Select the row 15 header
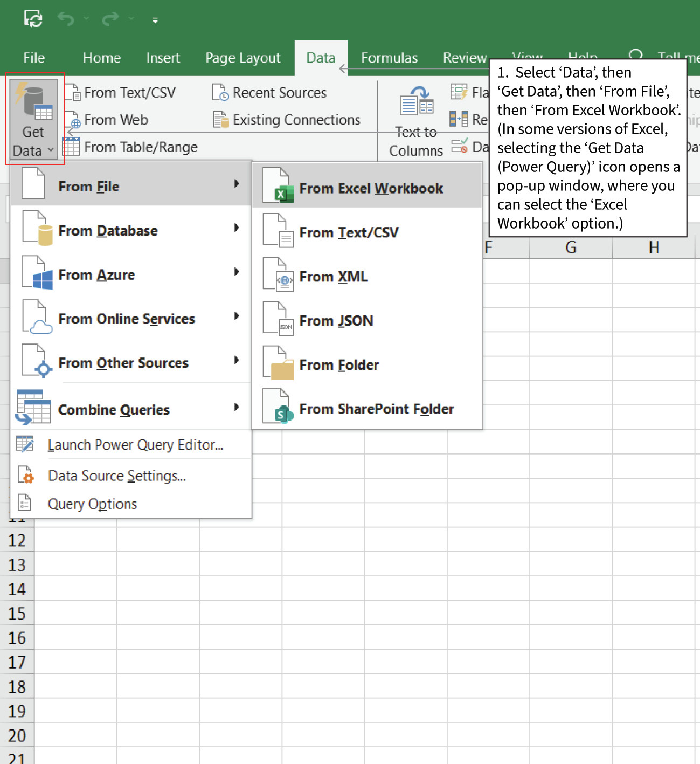This screenshot has height=764, width=700. point(17,614)
